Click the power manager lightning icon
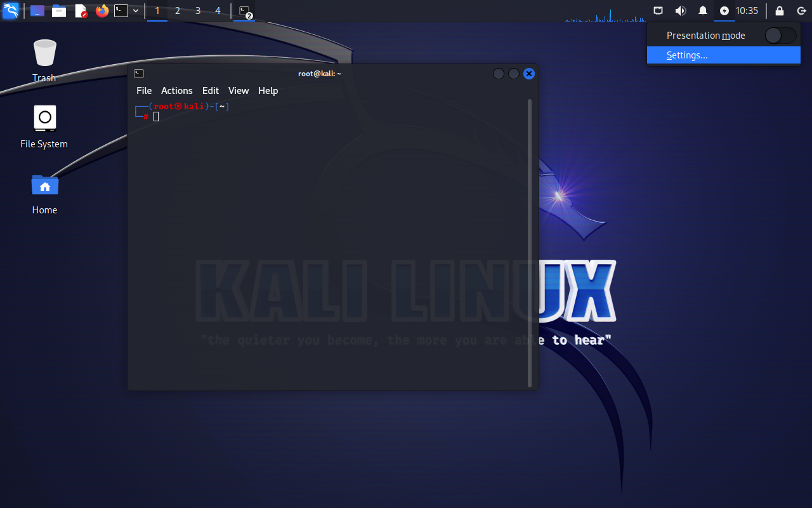The height and width of the screenshot is (508, 812). [x=724, y=11]
